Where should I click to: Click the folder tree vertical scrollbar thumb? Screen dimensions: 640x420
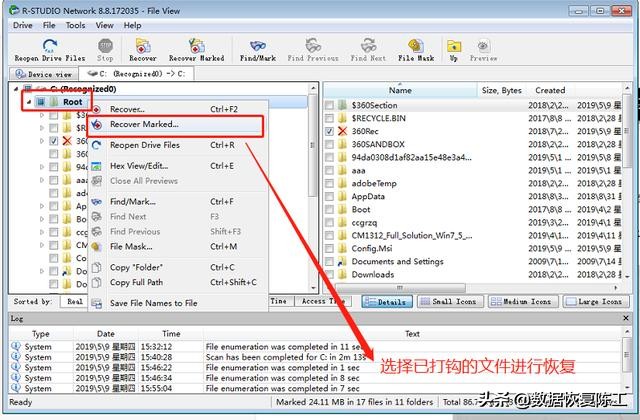pyautogui.click(x=313, y=145)
